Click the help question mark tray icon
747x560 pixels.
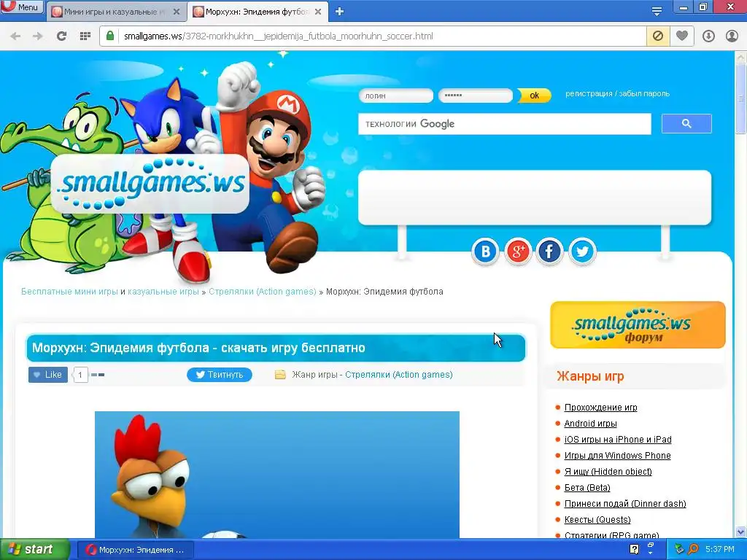point(634,550)
